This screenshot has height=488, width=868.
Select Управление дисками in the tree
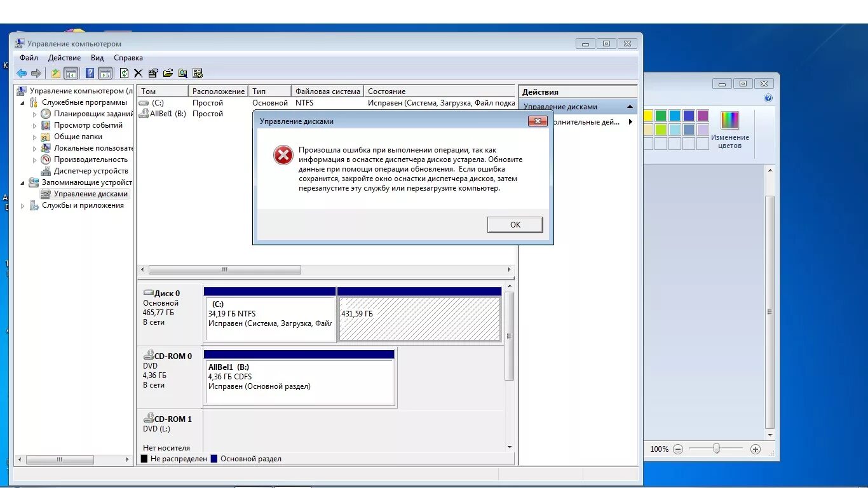coord(91,194)
